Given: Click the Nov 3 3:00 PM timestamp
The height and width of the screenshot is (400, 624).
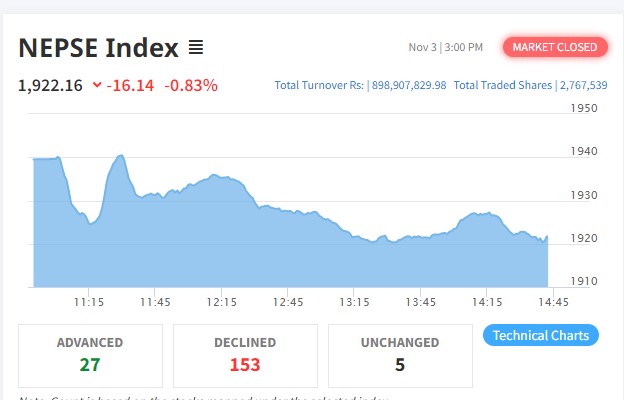Looking at the screenshot, I should 446,47.
